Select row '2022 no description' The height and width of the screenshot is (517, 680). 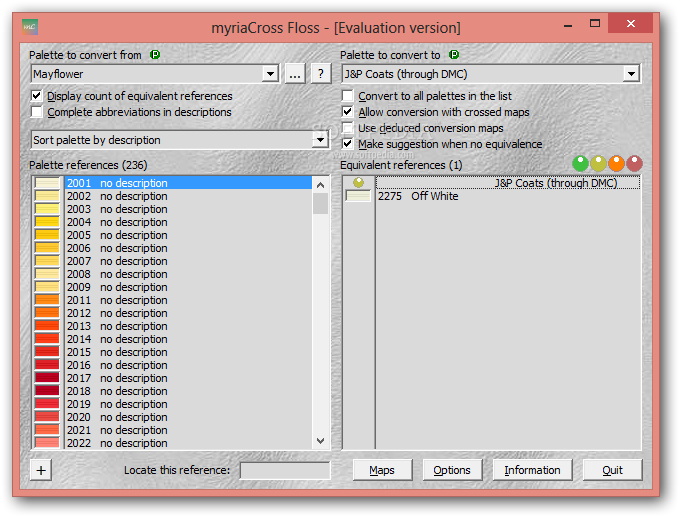[x=188, y=443]
